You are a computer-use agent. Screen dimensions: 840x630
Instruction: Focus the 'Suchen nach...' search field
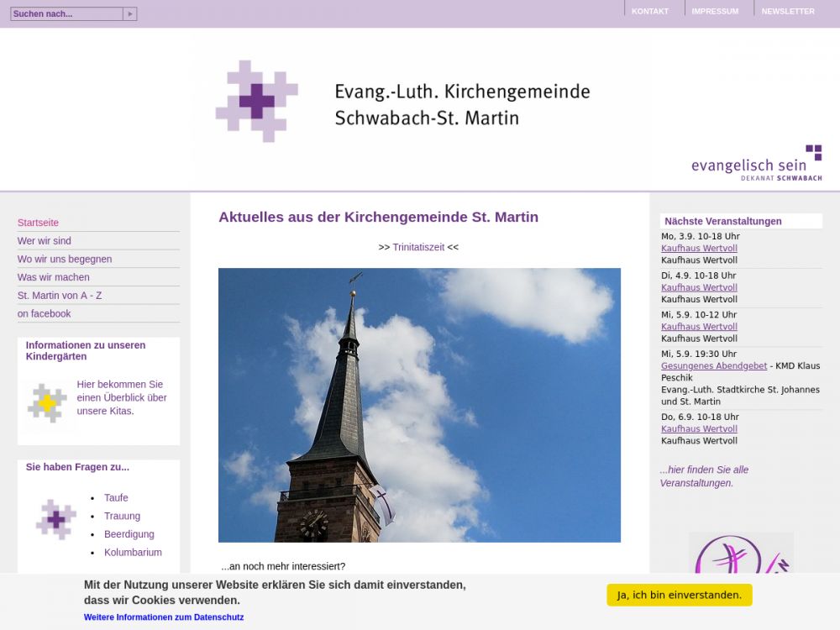pyautogui.click(x=66, y=14)
